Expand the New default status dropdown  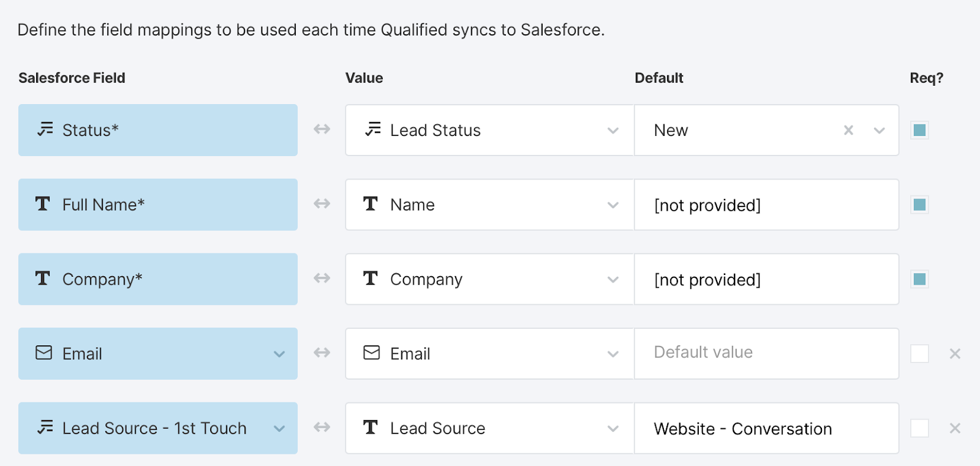click(x=880, y=130)
